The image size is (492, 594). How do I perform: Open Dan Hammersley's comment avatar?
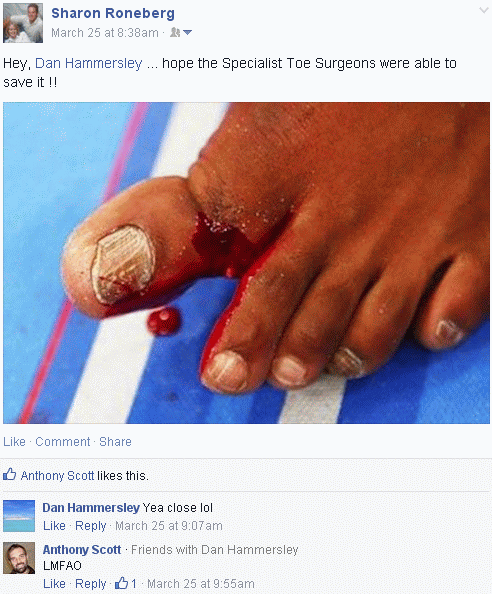click(x=19, y=516)
